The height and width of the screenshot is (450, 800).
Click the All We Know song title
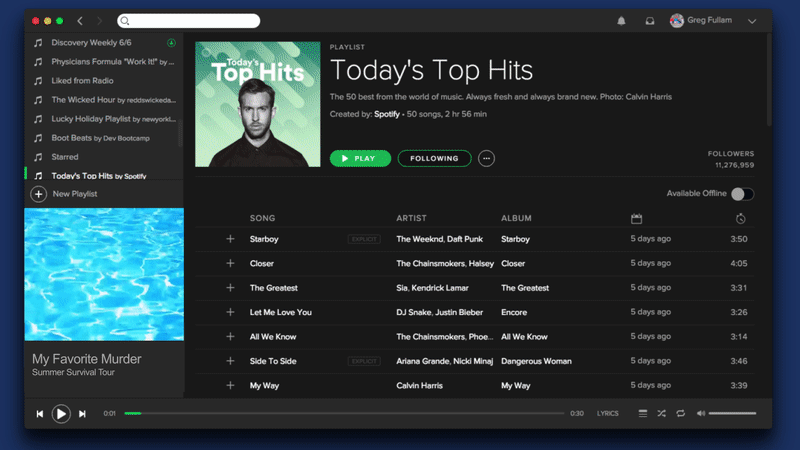[273, 337]
